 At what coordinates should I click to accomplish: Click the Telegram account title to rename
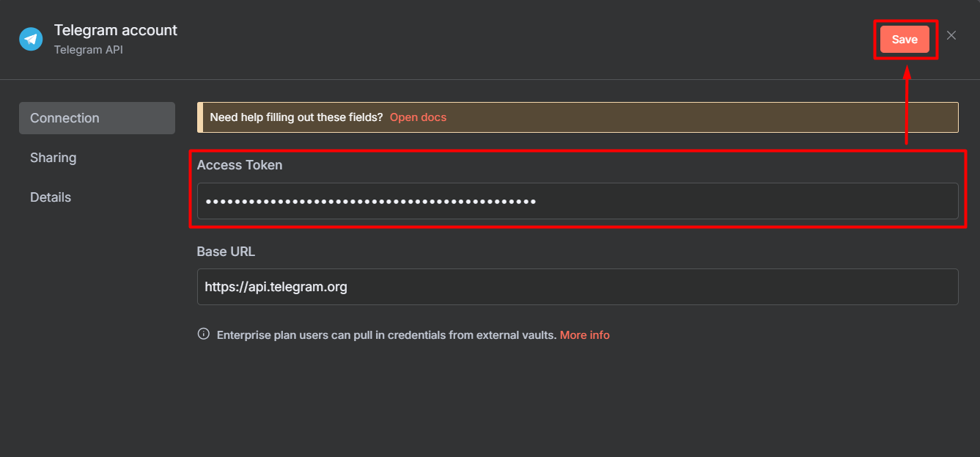tap(116, 30)
